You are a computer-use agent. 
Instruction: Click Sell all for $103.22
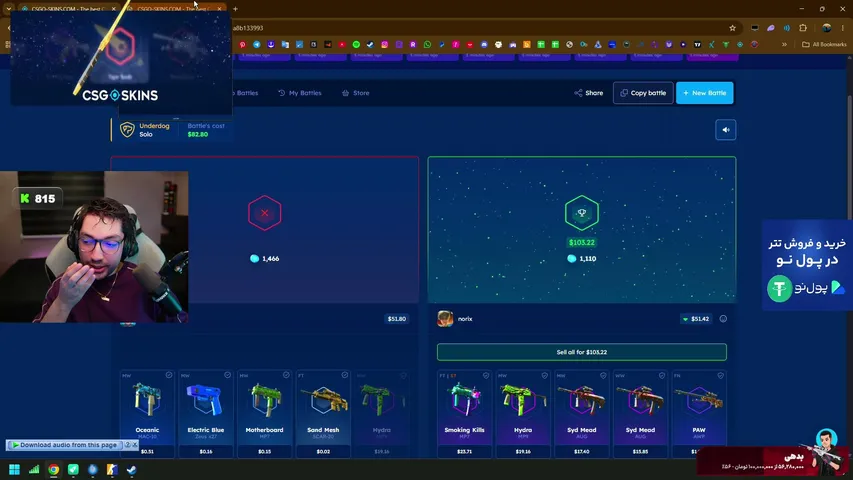click(x=582, y=352)
